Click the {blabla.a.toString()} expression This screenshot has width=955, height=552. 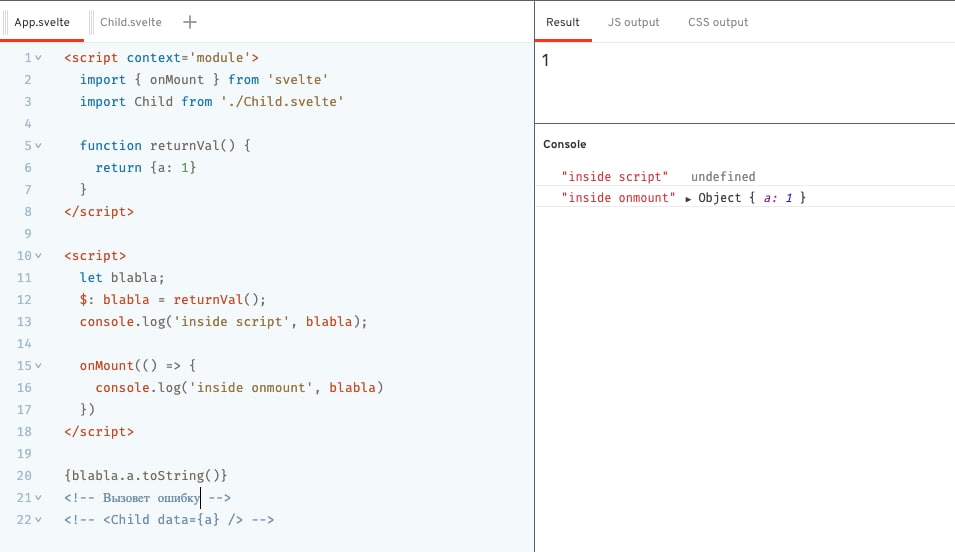pos(146,476)
